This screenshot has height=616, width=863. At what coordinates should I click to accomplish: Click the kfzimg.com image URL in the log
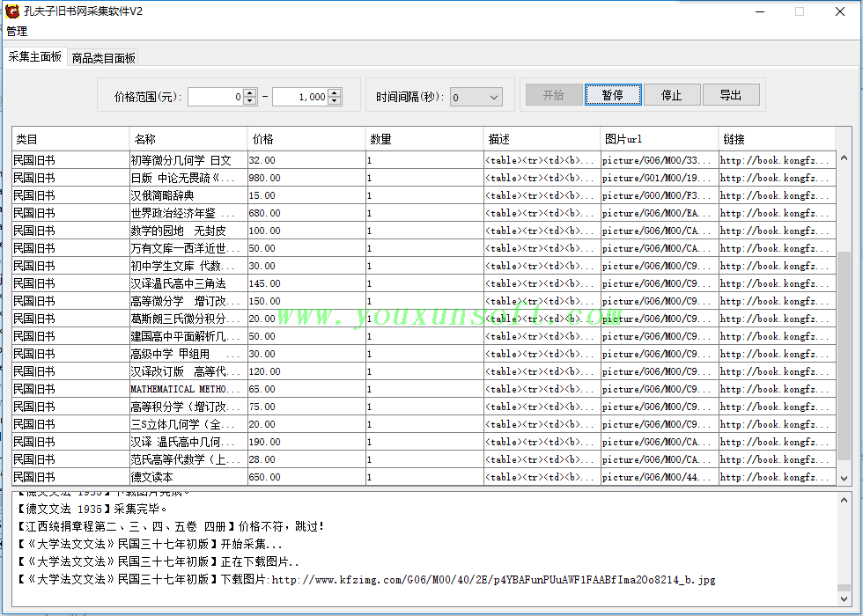tap(494, 580)
